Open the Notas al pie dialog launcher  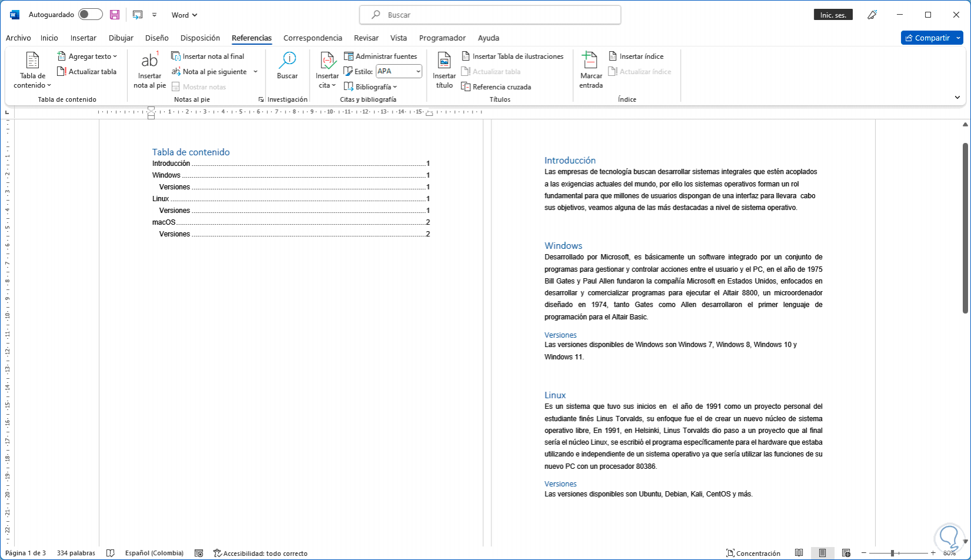[261, 99]
